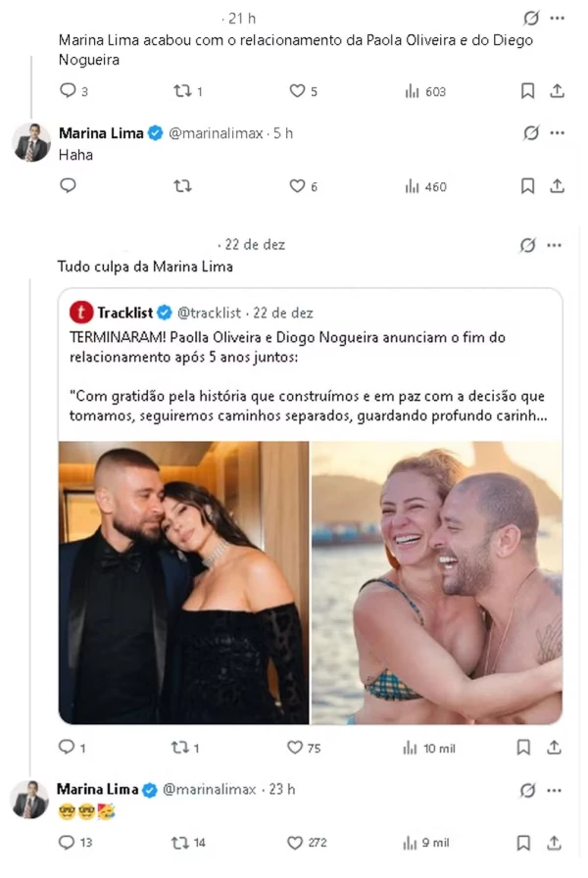This screenshot has width=588, height=878.
Task: Open the right beach photo of laughing couple
Action: (437, 583)
